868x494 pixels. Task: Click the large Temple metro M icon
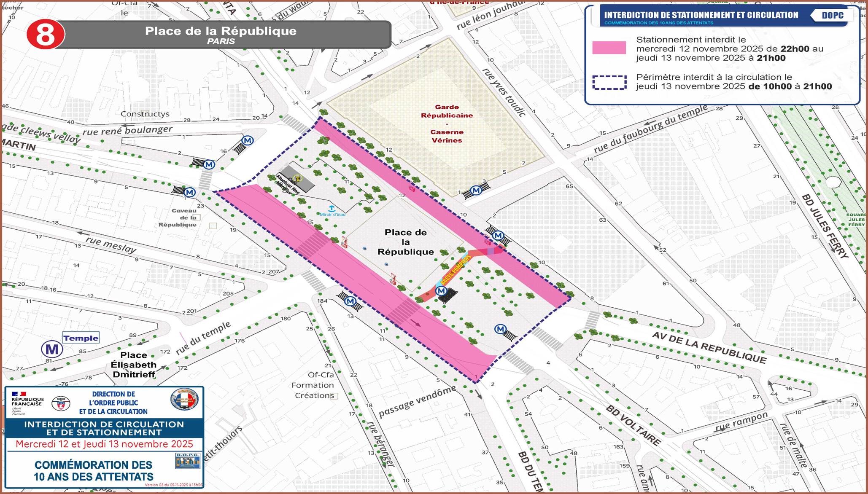[52, 349]
